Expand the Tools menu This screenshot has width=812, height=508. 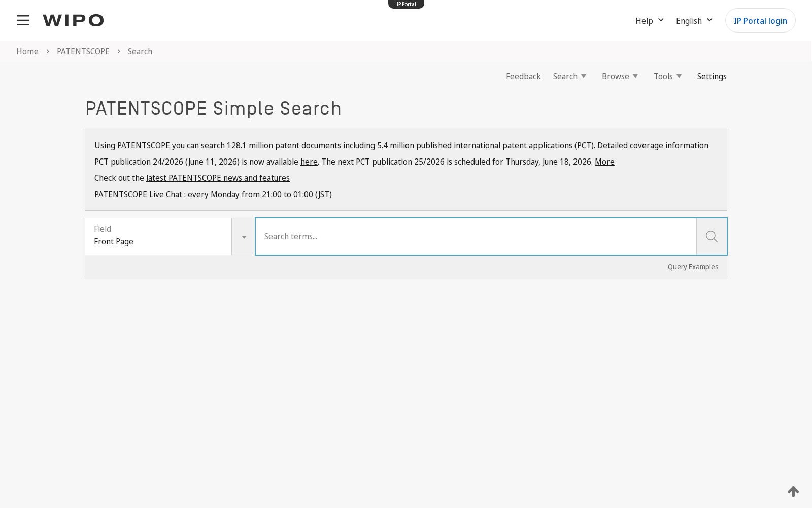(x=667, y=76)
